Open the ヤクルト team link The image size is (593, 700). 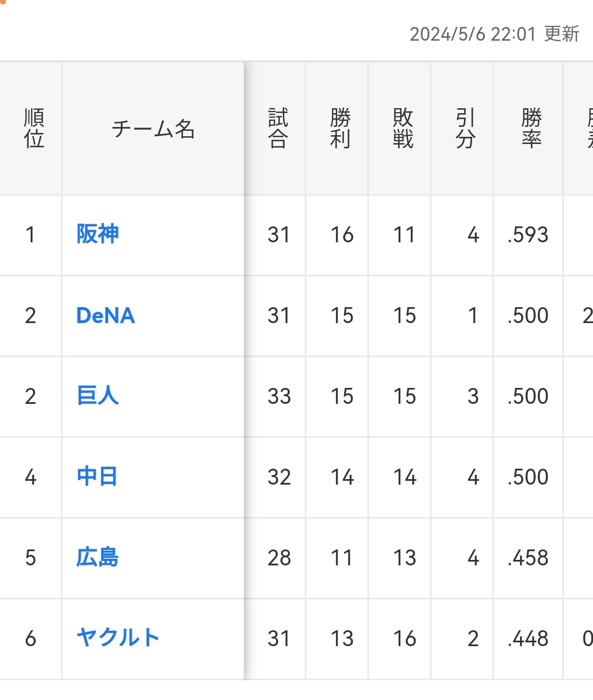click(x=118, y=638)
